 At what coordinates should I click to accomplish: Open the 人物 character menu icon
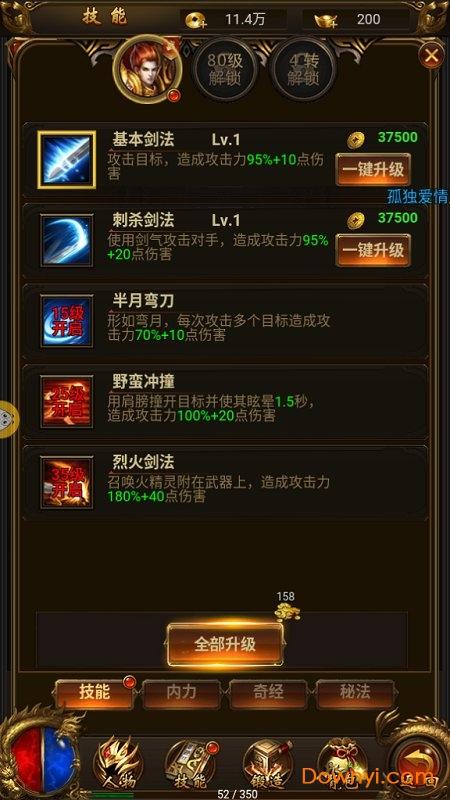(117, 765)
